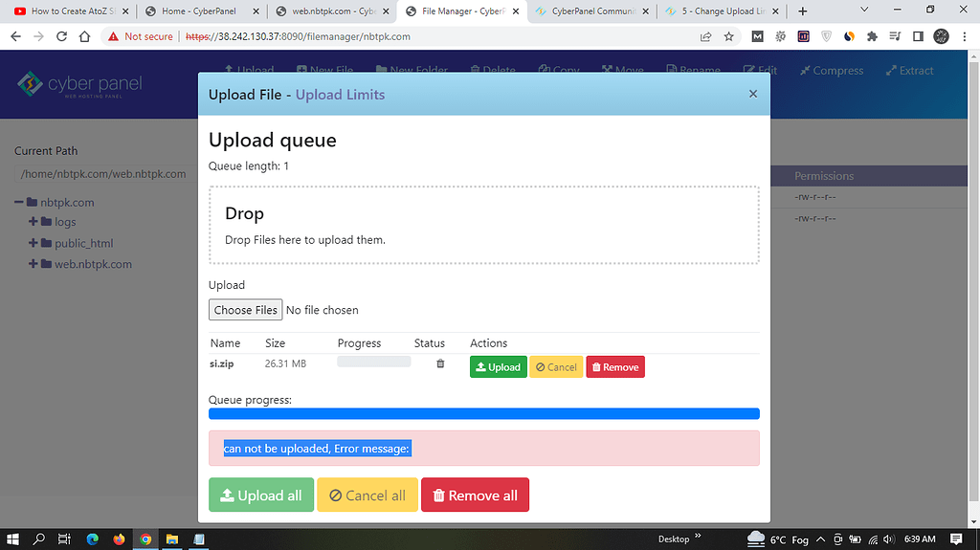Switch to the Home - CyberPanel tab

[199, 11]
